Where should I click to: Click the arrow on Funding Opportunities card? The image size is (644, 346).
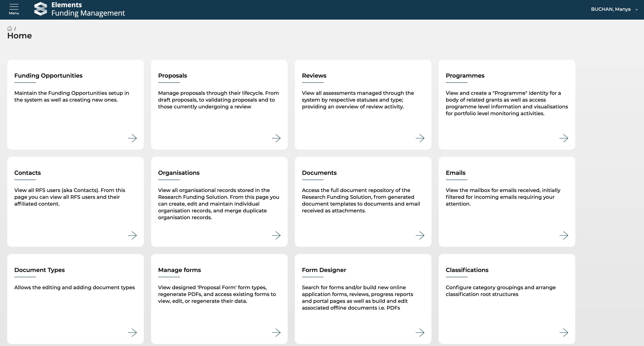(x=132, y=138)
